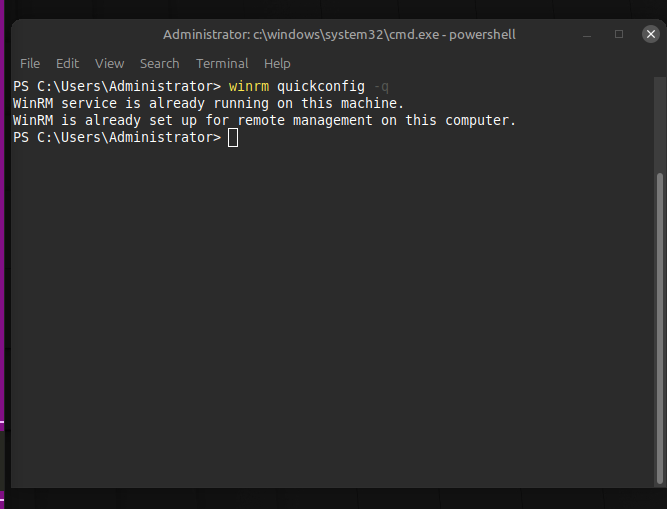This screenshot has height=509, width=667.
Task: Open the Terminal menu
Action: coord(222,63)
